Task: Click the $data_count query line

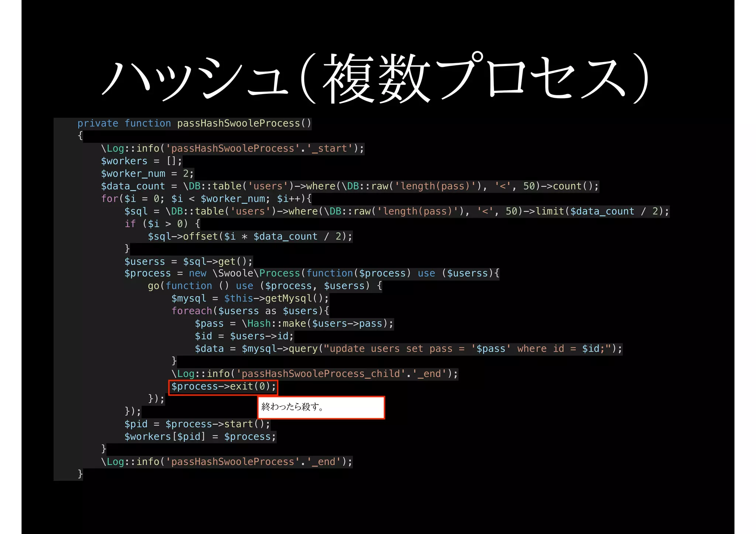Action: click(x=349, y=186)
